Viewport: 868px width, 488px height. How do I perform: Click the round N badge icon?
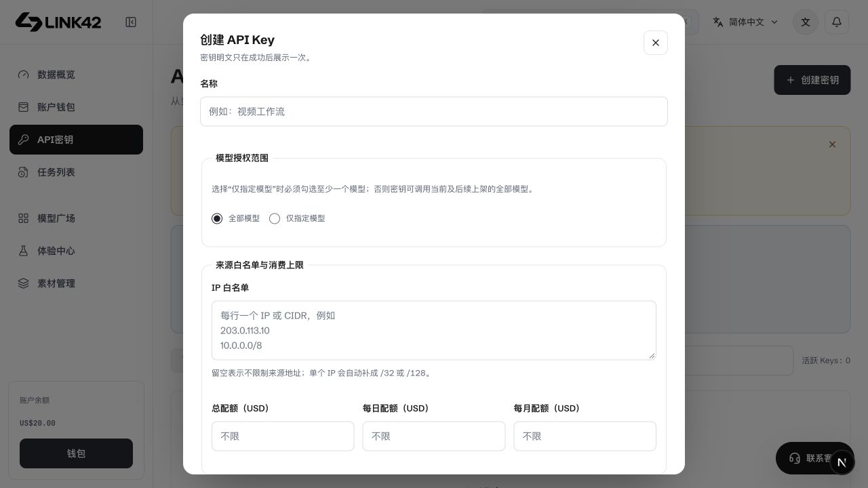(x=842, y=462)
